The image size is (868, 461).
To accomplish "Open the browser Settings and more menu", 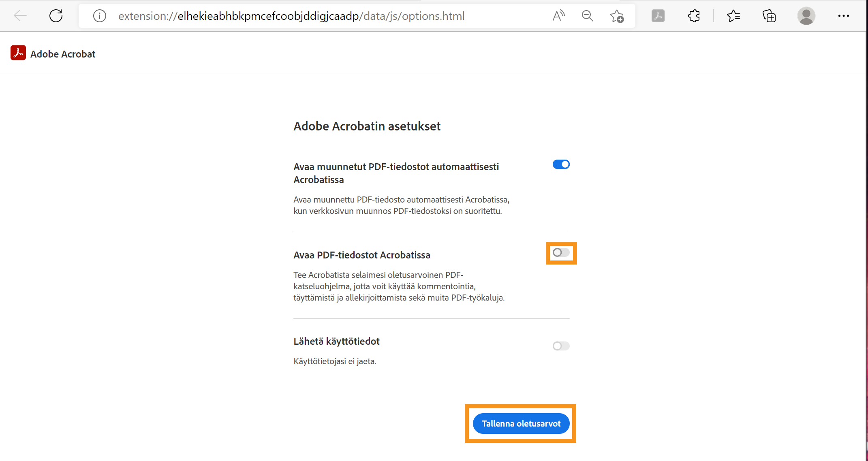I will (x=844, y=16).
